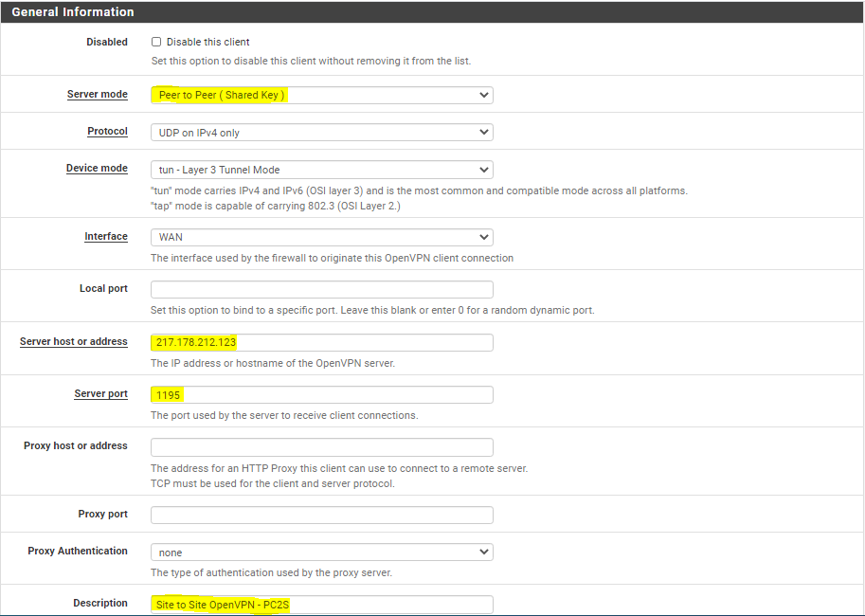Click the Disable this client label text

point(208,42)
